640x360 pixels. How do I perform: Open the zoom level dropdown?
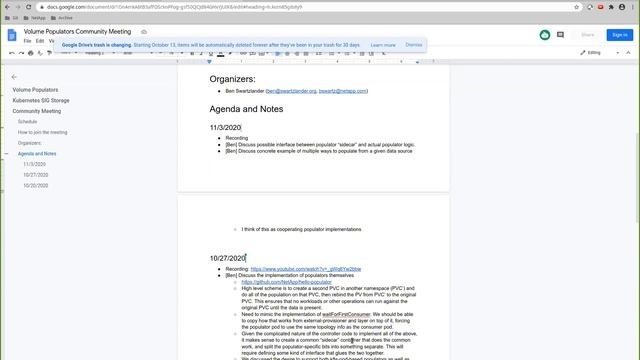69,53
